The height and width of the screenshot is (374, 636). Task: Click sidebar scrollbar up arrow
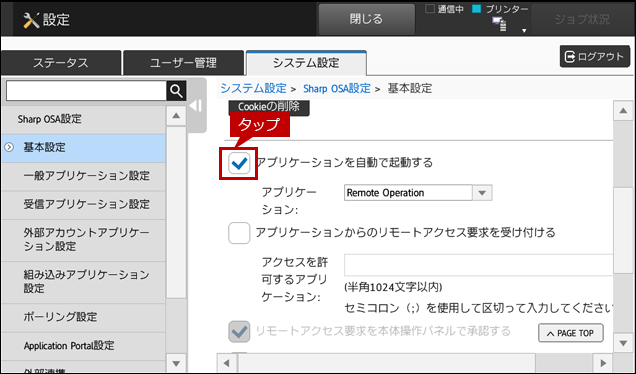pyautogui.click(x=176, y=116)
